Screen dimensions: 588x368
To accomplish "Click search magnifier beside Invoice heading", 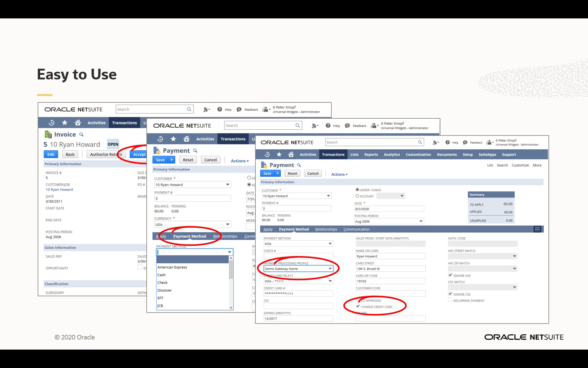I will 81,135.
